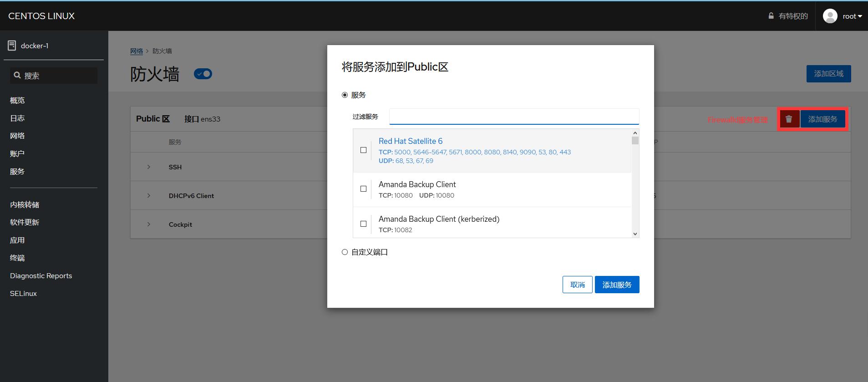Check Amanda Backup Client (kerberized) checkbox
868x382 pixels.
[x=363, y=224]
